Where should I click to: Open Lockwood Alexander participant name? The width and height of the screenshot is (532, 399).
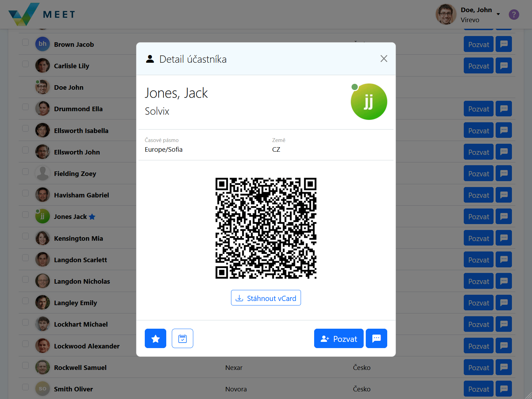click(87, 346)
